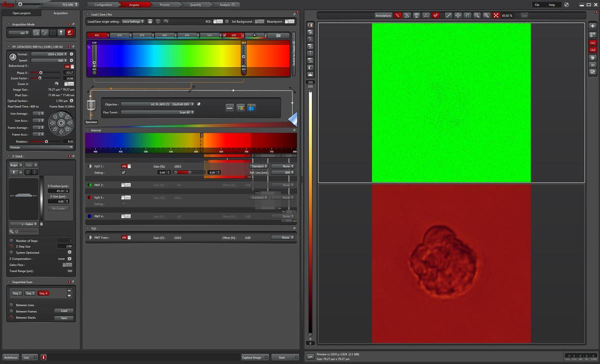
Task: Adjust the Zoom Factor slider
Action: click(39, 78)
